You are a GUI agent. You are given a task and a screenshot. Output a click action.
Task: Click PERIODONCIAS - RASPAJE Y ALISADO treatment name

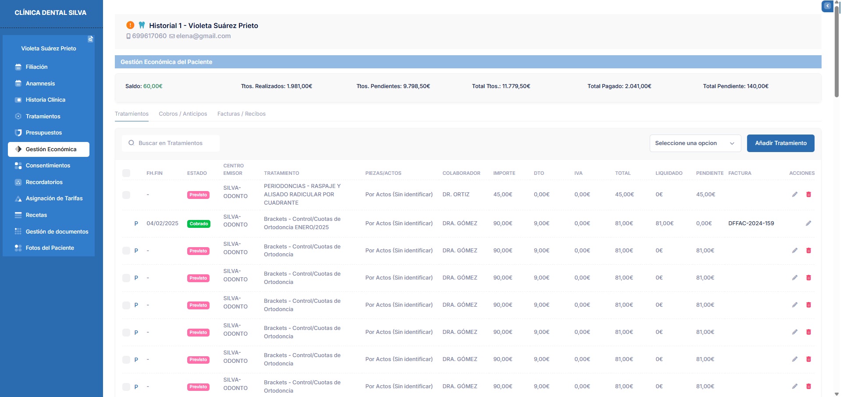[x=302, y=195]
